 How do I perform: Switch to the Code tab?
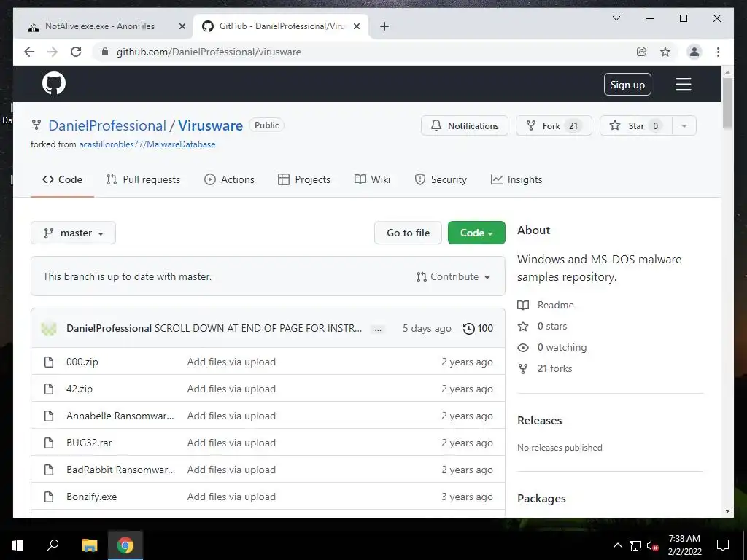point(63,179)
